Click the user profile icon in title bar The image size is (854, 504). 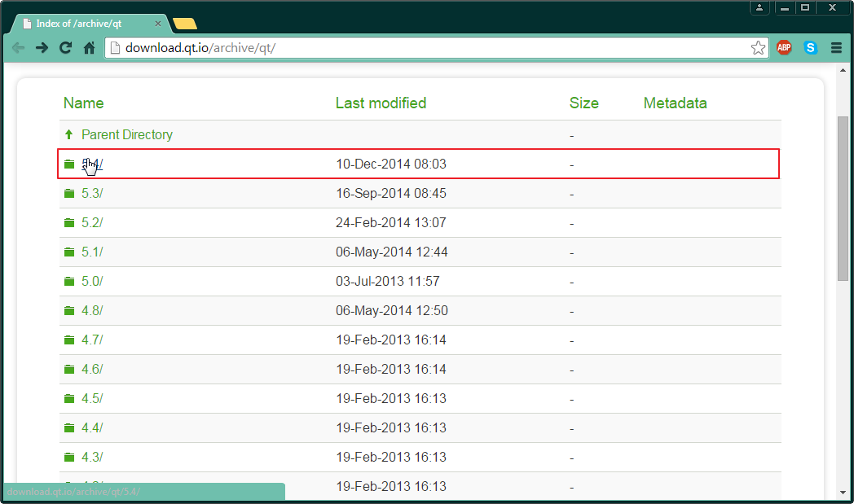click(x=759, y=7)
